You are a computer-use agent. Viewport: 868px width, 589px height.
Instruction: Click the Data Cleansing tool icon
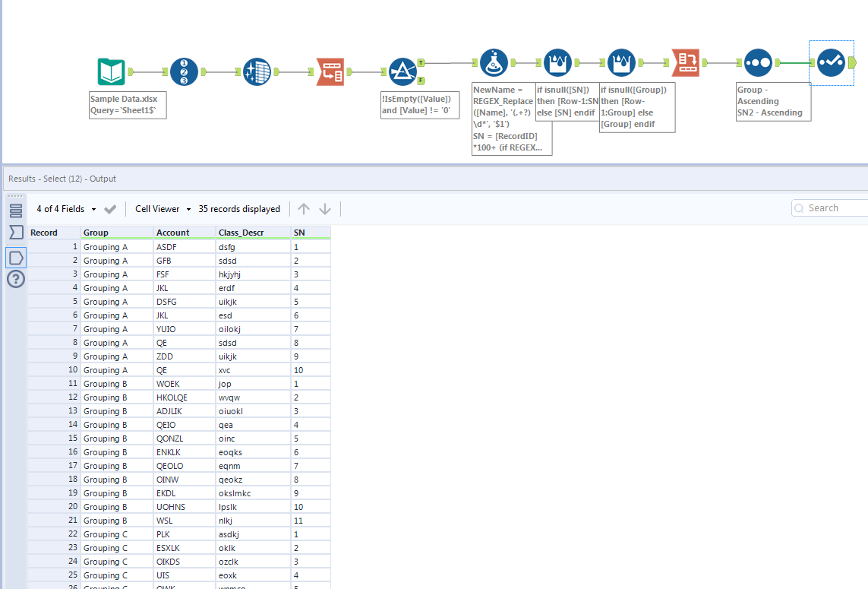(257, 71)
